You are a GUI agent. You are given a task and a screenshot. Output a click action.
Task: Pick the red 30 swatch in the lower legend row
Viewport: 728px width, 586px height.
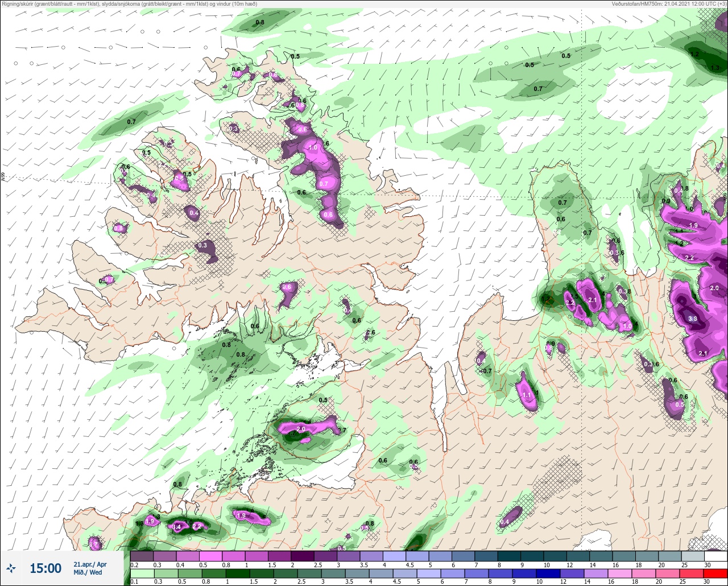[715, 573]
